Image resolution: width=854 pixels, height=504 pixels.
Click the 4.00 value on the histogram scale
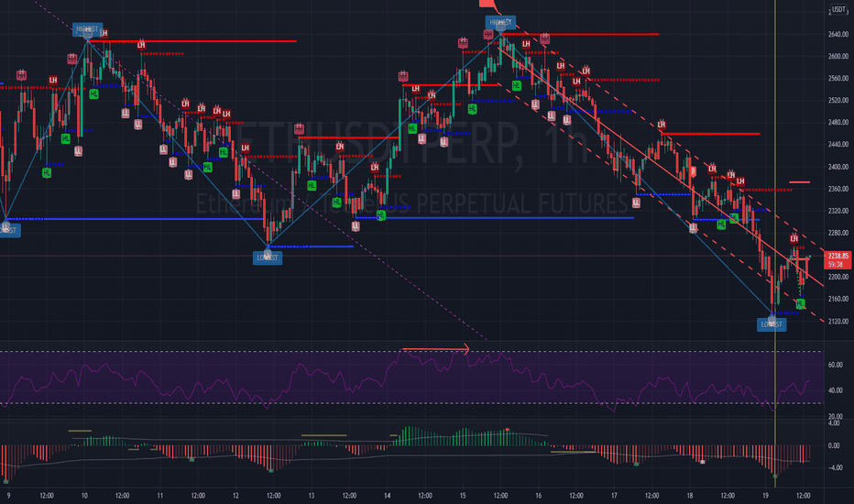pos(834,422)
